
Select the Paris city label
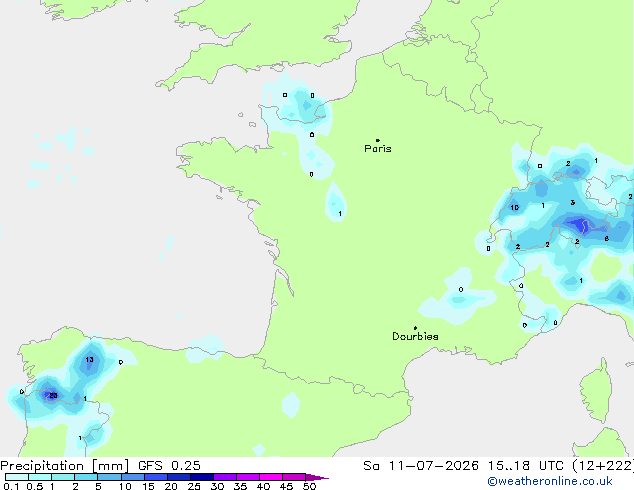(x=378, y=149)
